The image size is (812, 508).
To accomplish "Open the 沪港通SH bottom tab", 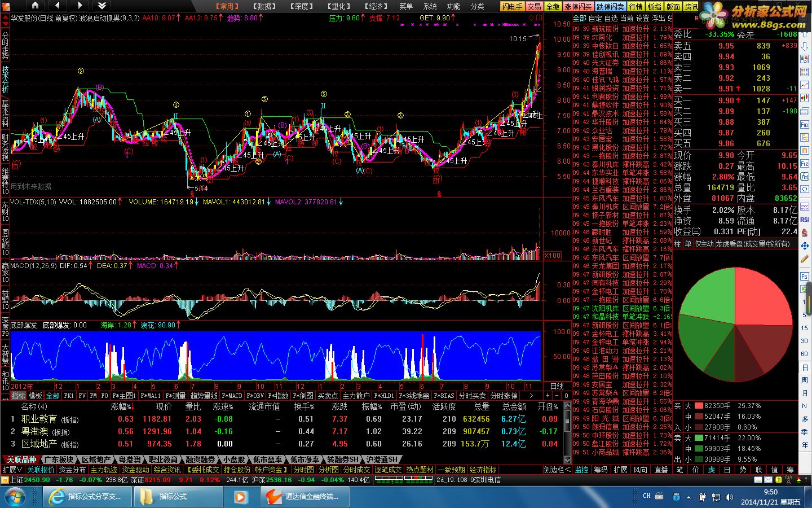I will pyautogui.click(x=382, y=459).
